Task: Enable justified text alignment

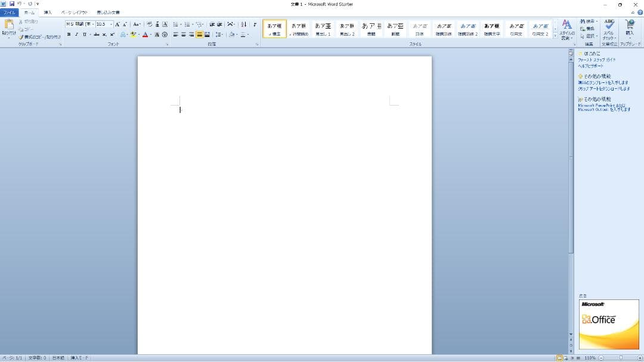Action: 199,35
